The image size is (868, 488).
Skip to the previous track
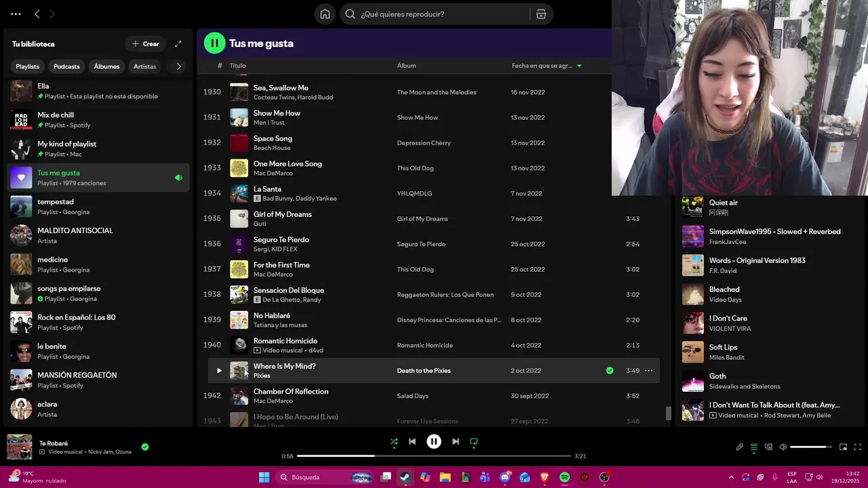[x=412, y=441]
